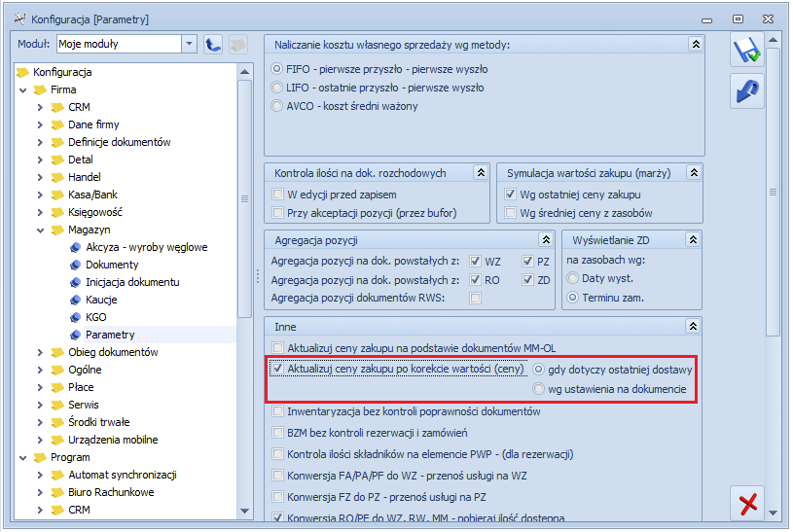Click the Płace folder icon
Screen dimensions: 793x532
click(x=57, y=387)
